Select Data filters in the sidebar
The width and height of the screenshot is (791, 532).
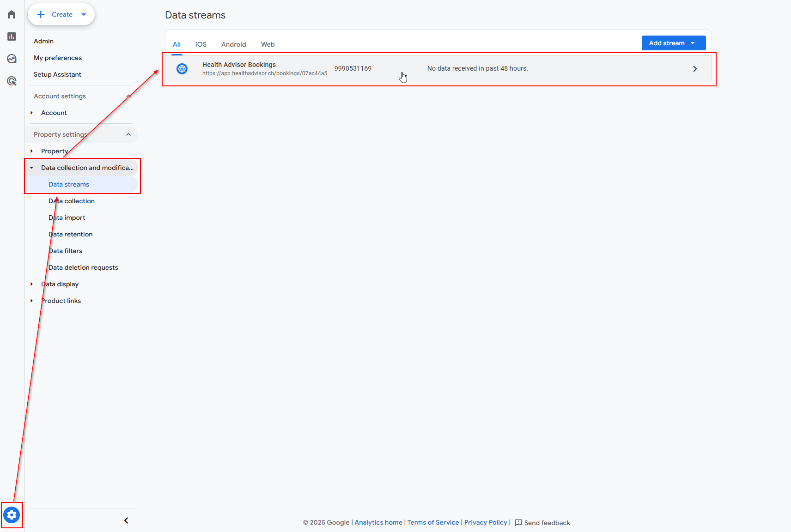tap(66, 251)
